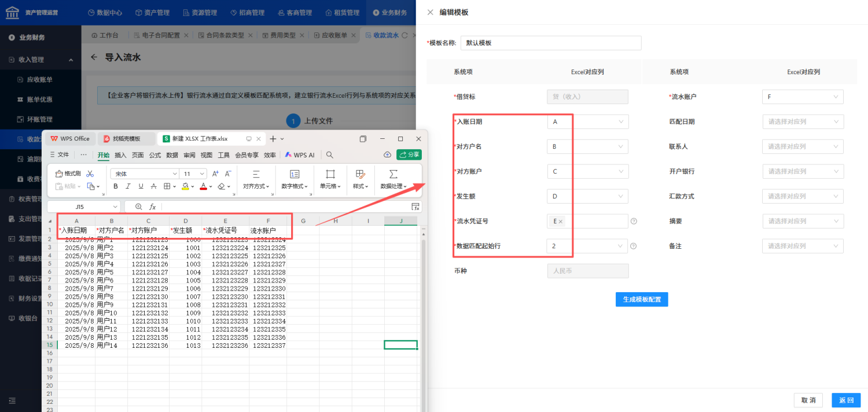
Task: Click the more (…) menu in WPS
Action: tap(83, 155)
